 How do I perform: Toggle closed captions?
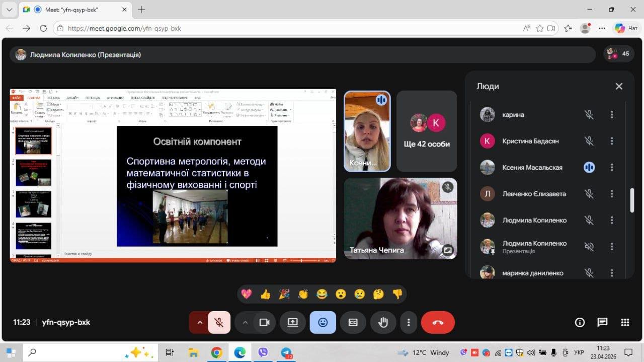[353, 323]
